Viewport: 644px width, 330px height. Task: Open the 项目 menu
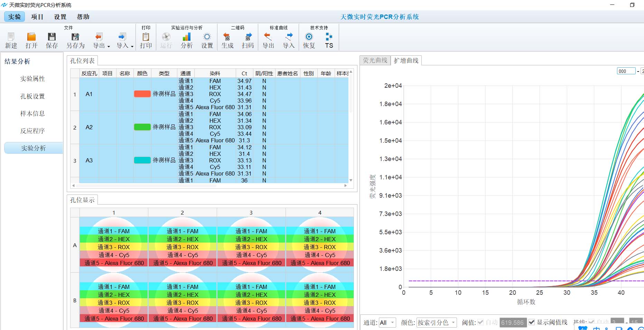[37, 17]
